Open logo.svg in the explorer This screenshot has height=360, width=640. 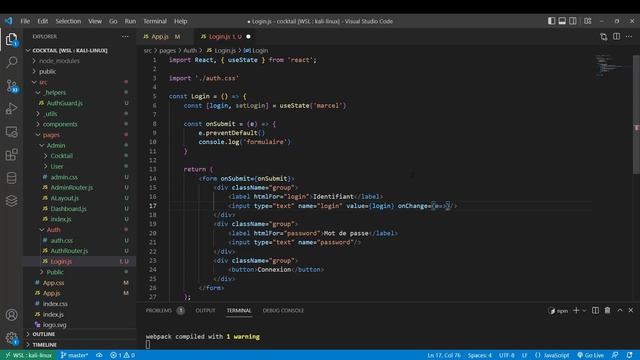[x=55, y=325]
